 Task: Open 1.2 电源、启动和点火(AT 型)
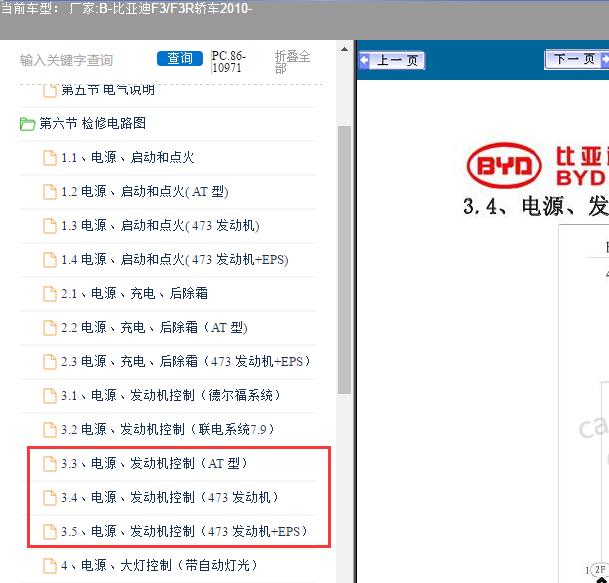click(144, 191)
